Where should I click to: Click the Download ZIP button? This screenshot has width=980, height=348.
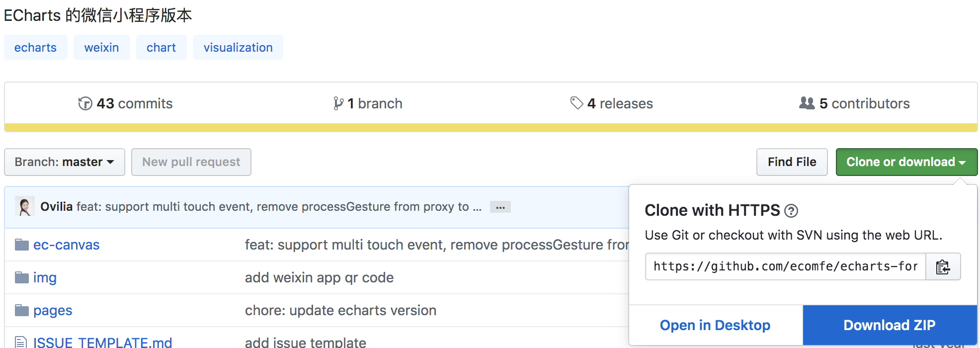(890, 325)
